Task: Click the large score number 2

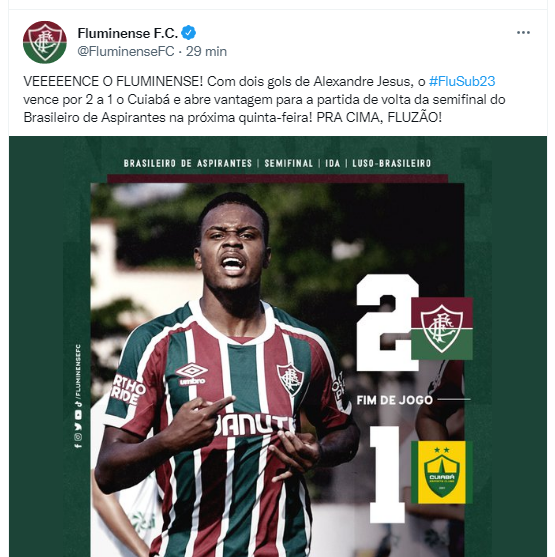Action: [x=386, y=323]
